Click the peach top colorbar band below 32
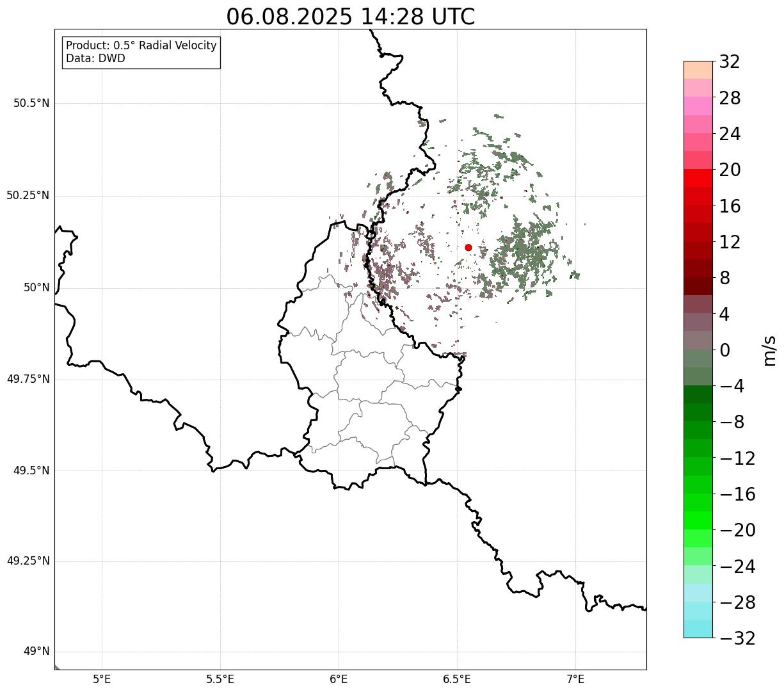The height and width of the screenshot is (692, 784). (698, 70)
